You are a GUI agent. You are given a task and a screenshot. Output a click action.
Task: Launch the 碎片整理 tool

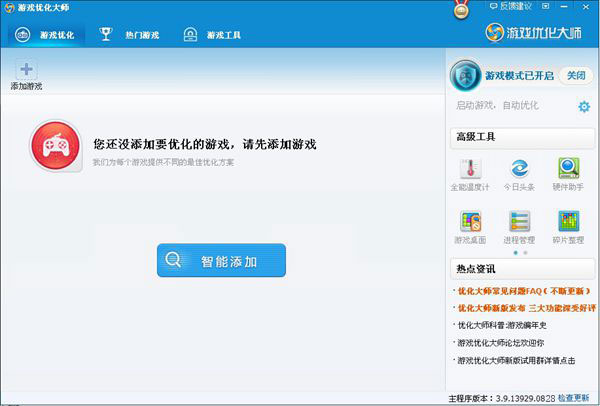pos(568,228)
